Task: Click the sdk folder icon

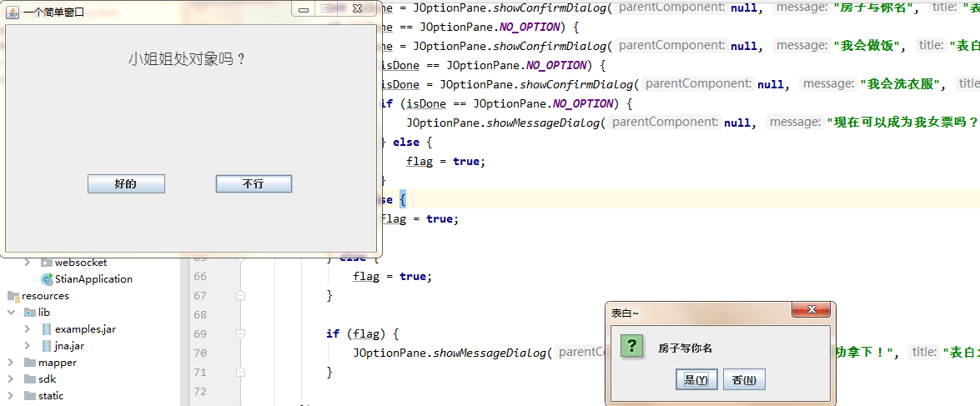Action: (29, 379)
